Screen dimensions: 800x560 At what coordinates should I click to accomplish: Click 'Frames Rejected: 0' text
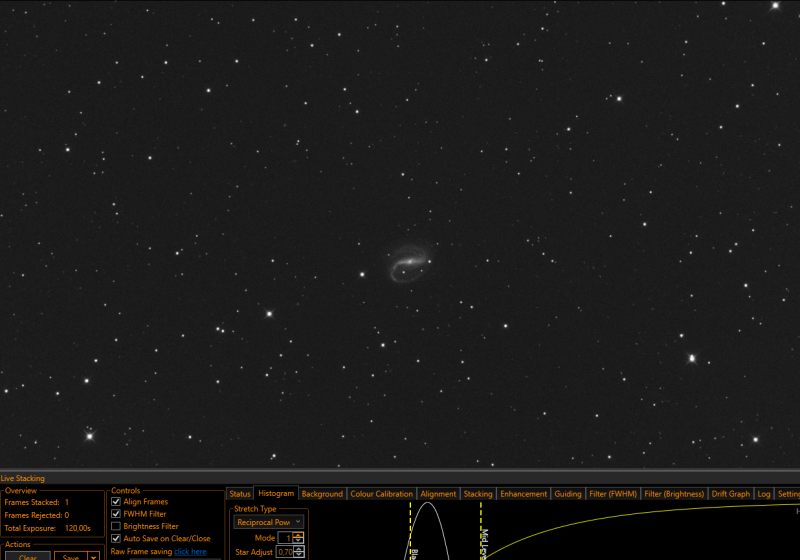(x=37, y=515)
